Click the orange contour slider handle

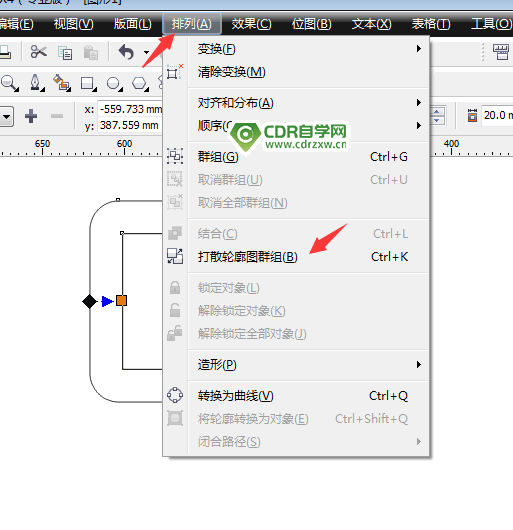[121, 300]
